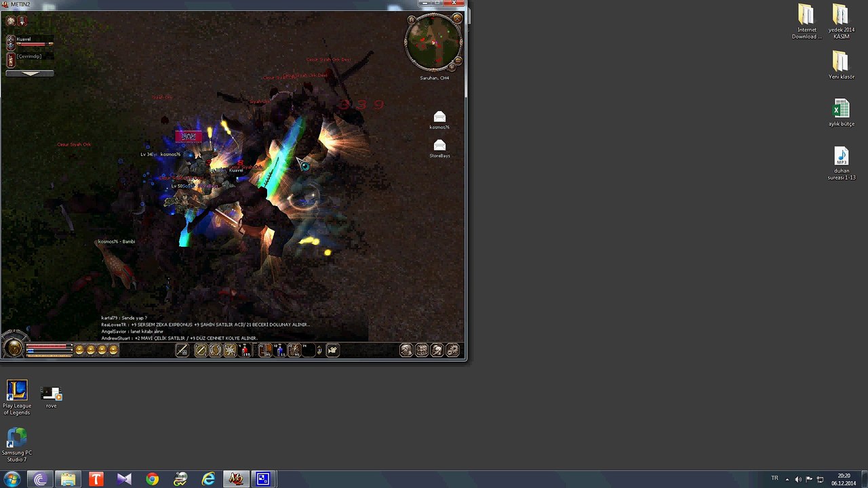Open the blue square application in the taskbar
Image resolution: width=868 pixels, height=488 pixels.
pos(263,479)
